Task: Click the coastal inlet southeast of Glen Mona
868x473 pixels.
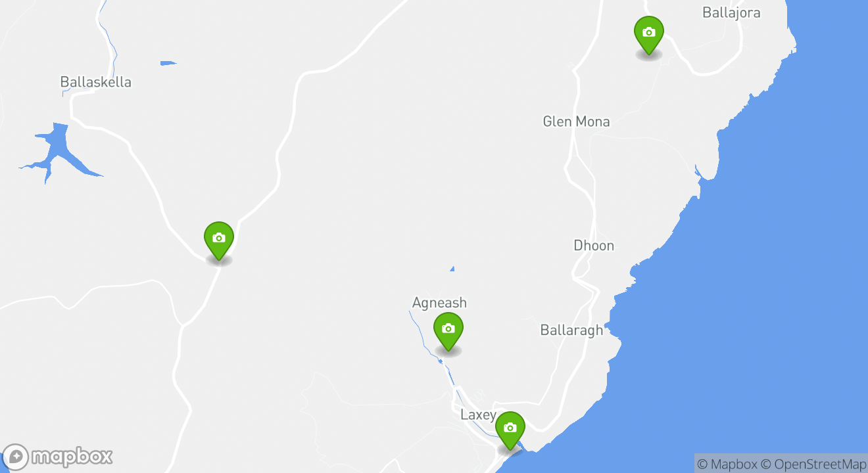Action: 699,173
